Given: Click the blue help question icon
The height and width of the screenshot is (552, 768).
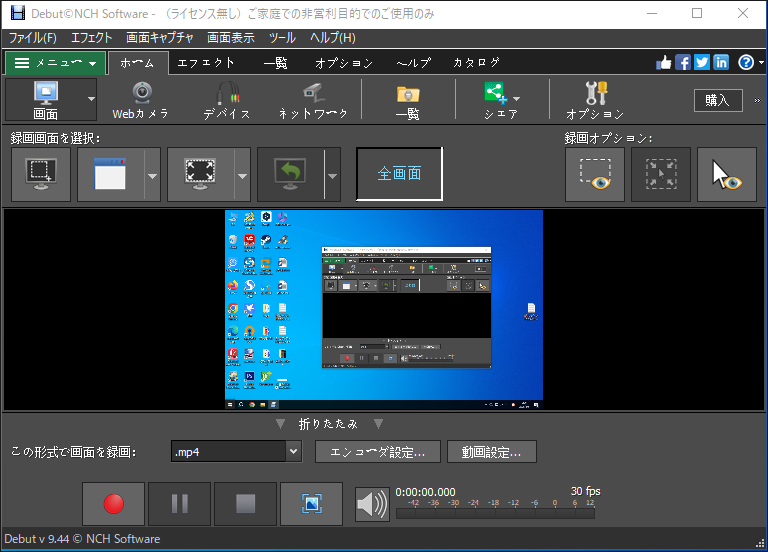Looking at the screenshot, I should click(746, 63).
